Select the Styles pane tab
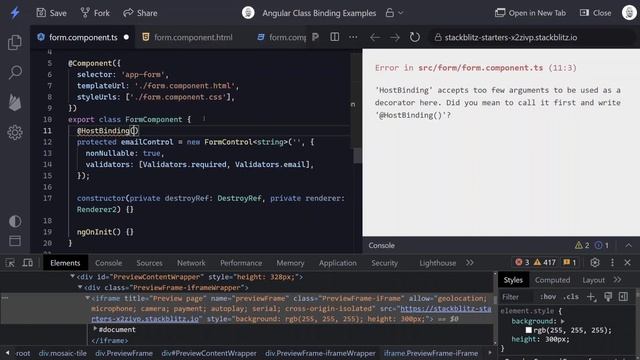640x360 pixels. point(513,280)
